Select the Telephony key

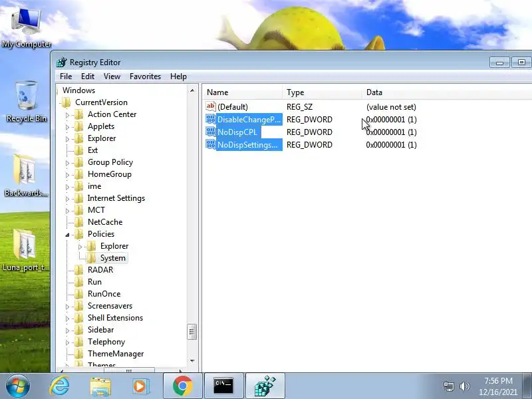pos(106,342)
